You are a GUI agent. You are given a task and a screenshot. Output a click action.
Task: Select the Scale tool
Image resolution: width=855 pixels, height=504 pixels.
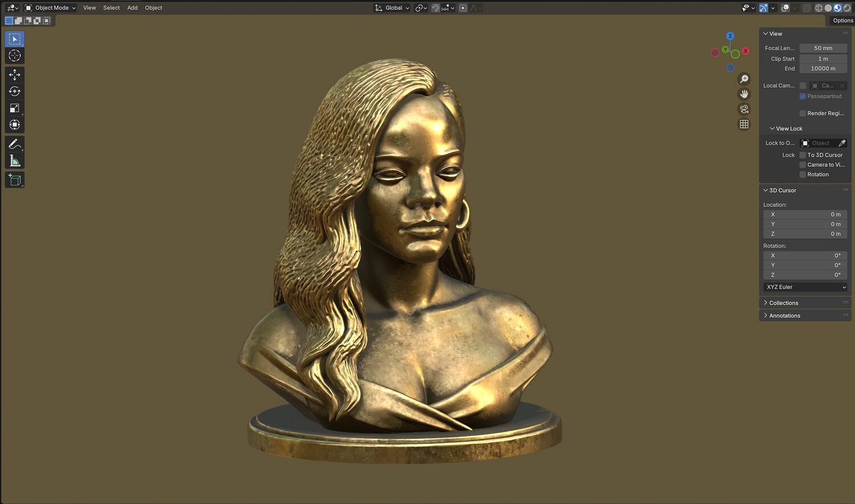(15, 108)
